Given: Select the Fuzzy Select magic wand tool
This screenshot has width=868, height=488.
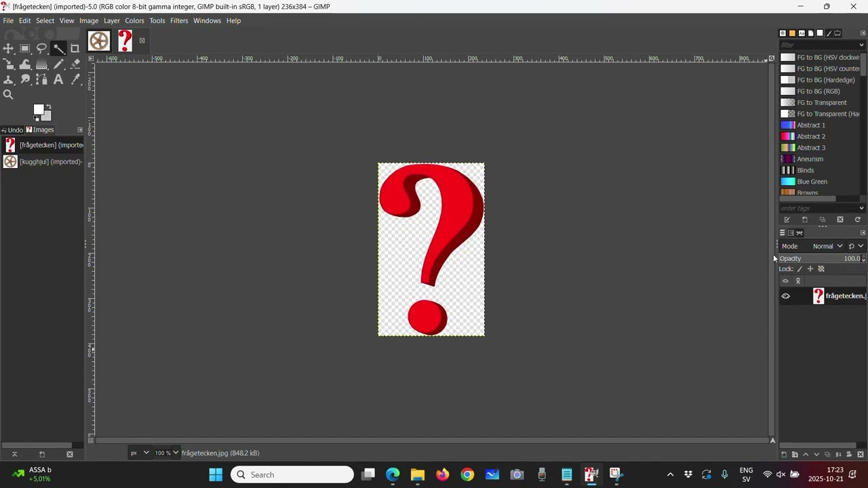Looking at the screenshot, I should point(59,48).
